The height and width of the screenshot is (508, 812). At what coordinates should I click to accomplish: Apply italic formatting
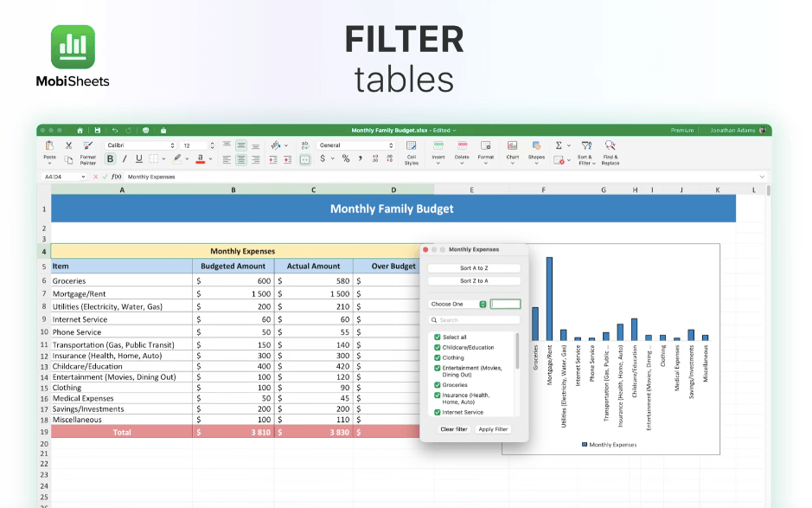pos(125,159)
